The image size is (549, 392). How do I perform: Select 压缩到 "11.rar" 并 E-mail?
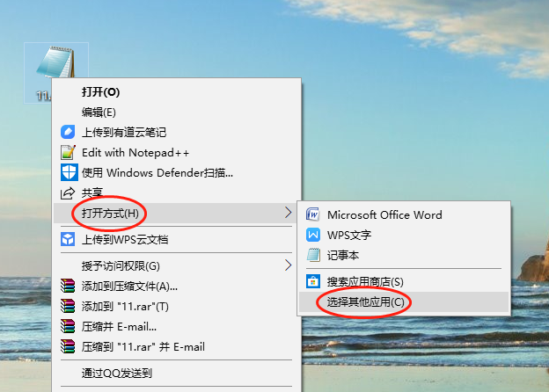(177, 346)
